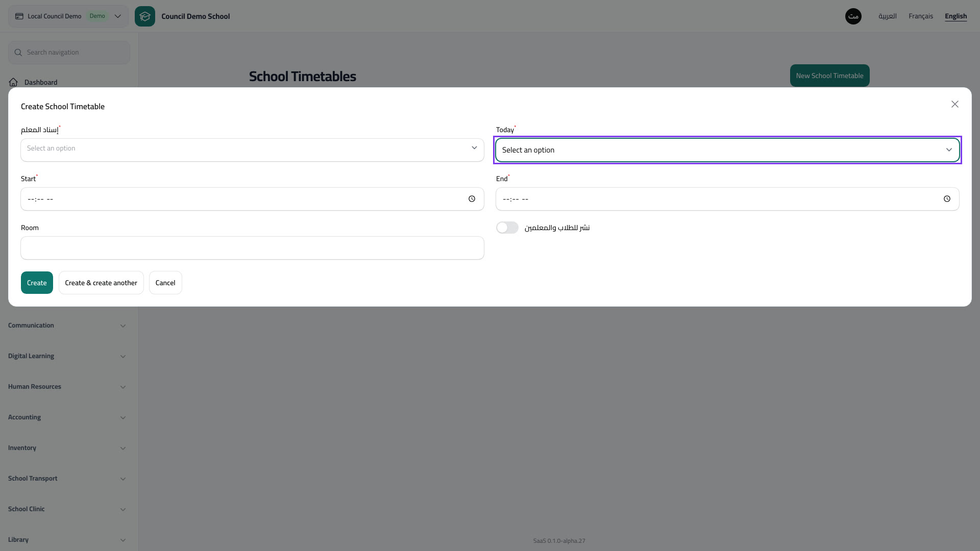Switch language to Arabic

(888, 16)
